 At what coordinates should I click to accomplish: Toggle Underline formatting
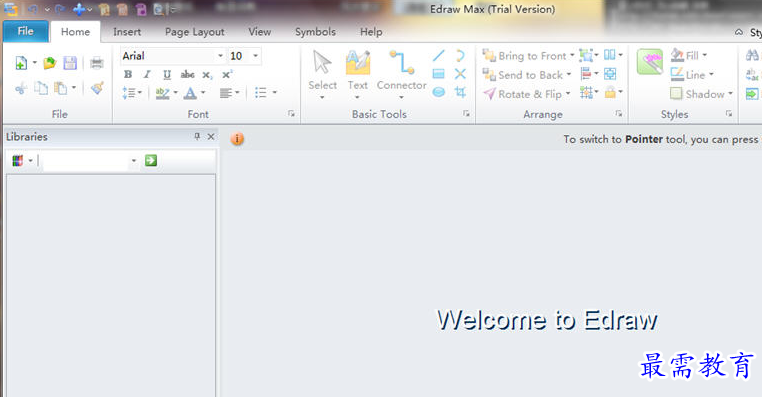click(x=167, y=74)
